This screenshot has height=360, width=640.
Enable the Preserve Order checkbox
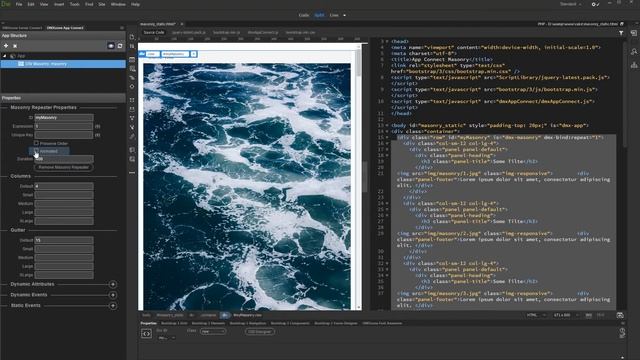pos(36,143)
